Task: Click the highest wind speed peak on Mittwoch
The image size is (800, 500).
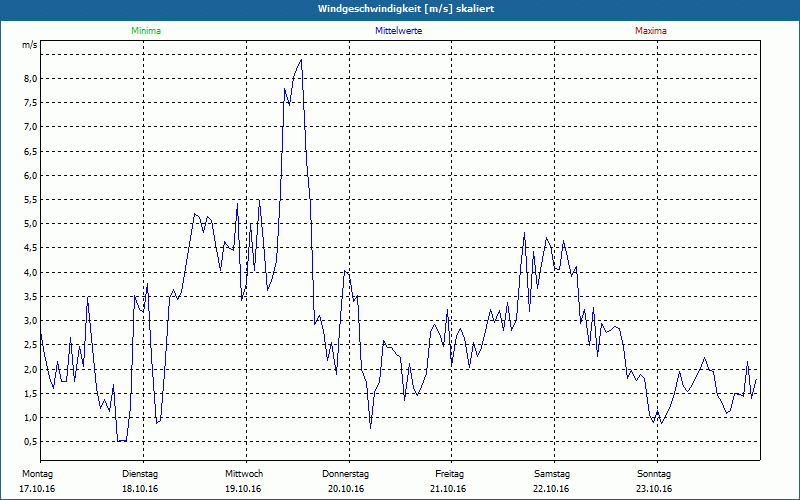Action: [301, 60]
